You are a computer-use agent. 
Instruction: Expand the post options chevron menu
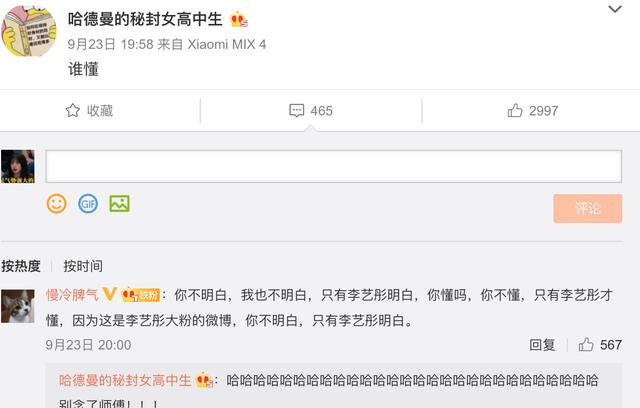615,9
